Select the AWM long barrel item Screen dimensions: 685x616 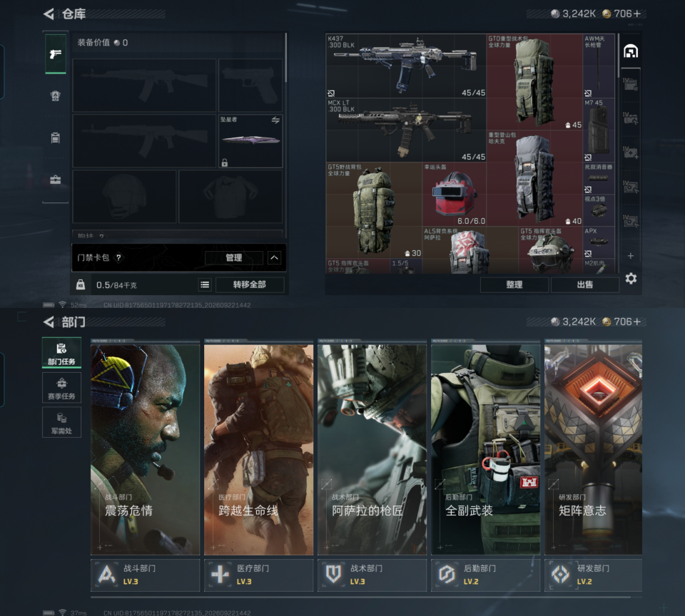click(x=599, y=66)
